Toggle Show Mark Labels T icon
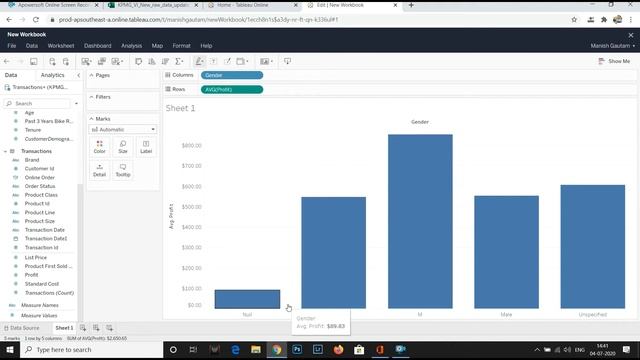Image resolution: width=640 pixels, height=360 pixels. pyautogui.click(x=213, y=61)
